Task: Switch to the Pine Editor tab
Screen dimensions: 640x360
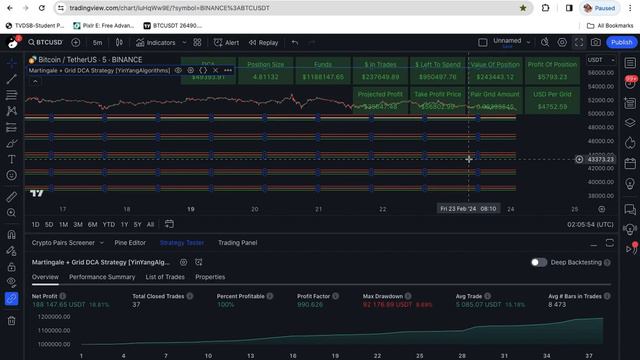Action: click(130, 243)
